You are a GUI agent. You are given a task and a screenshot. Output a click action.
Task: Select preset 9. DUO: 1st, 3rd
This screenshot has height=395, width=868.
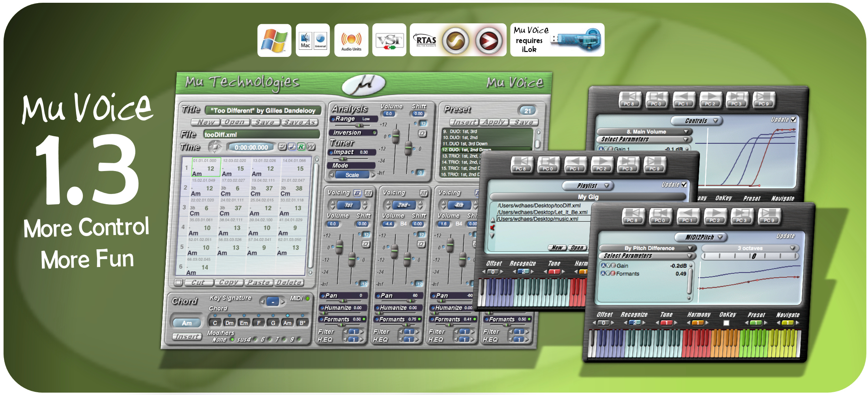coord(487,132)
